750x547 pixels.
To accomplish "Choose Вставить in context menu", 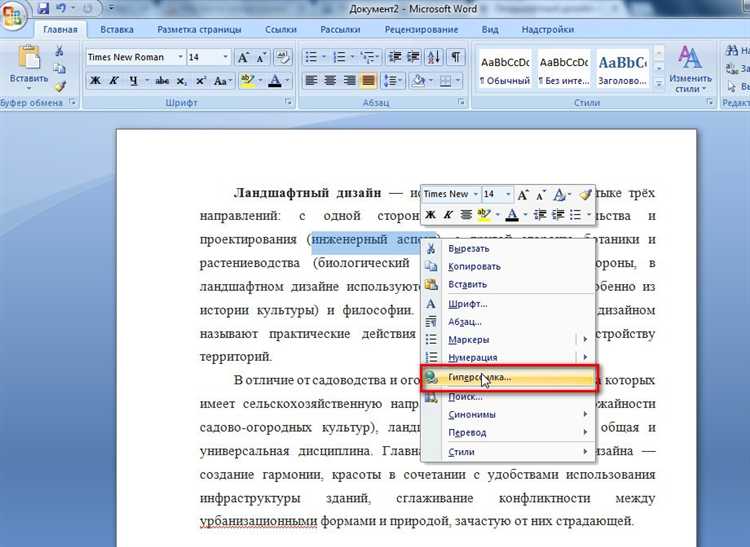I will 507,284.
